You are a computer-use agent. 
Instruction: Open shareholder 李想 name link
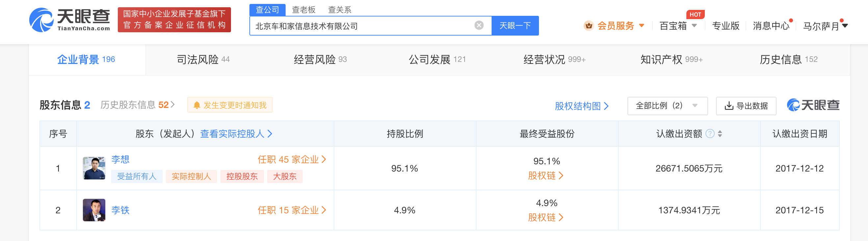tap(120, 159)
